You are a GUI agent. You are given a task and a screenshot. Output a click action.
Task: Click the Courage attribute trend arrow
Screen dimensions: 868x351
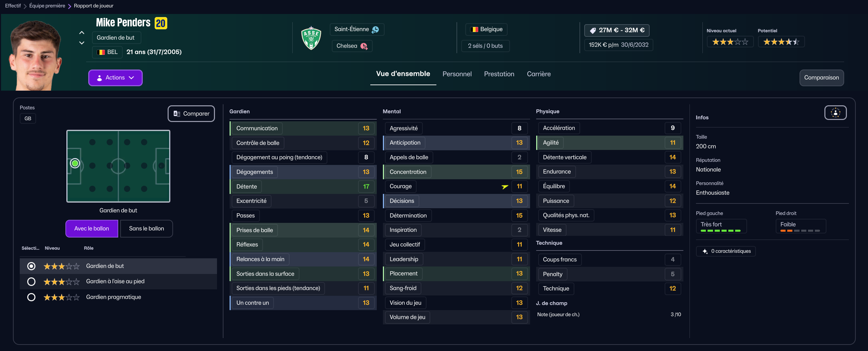pos(505,186)
